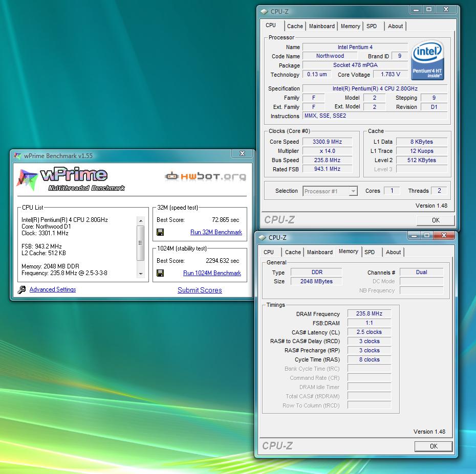Click the Threads value 2 field
The image size is (476, 474).
pyautogui.click(x=439, y=190)
